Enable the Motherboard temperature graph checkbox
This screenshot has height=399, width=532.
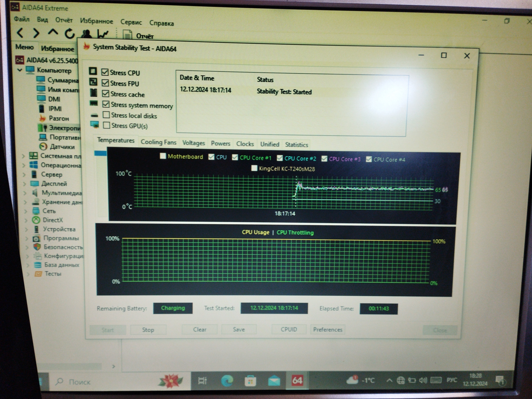(163, 156)
